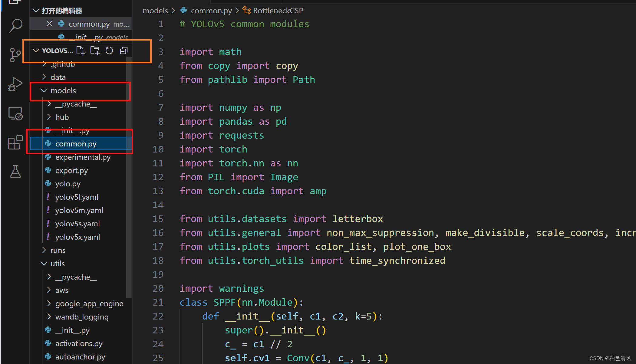Open experimental.py from models folder

click(x=83, y=157)
